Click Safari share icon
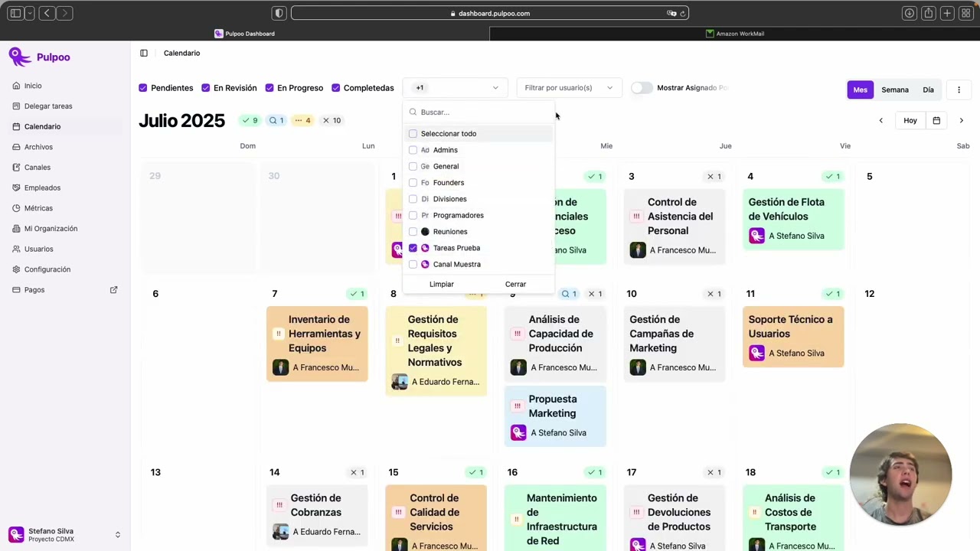This screenshot has width=980, height=551. pyautogui.click(x=928, y=13)
